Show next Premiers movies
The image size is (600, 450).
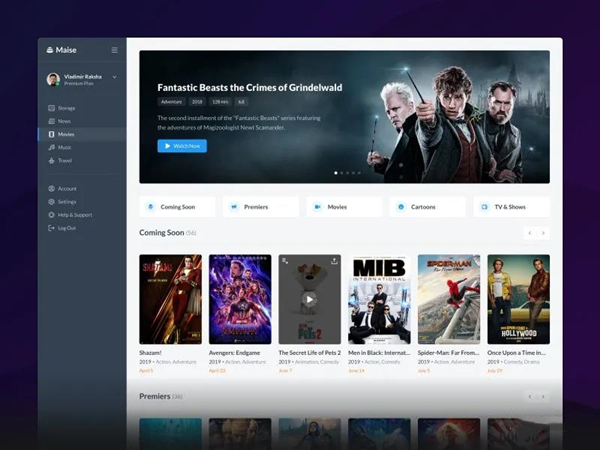(x=543, y=397)
